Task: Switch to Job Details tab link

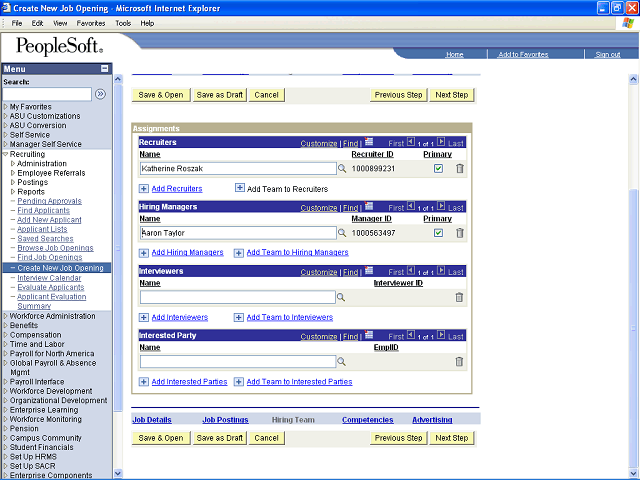Action: pos(152,420)
